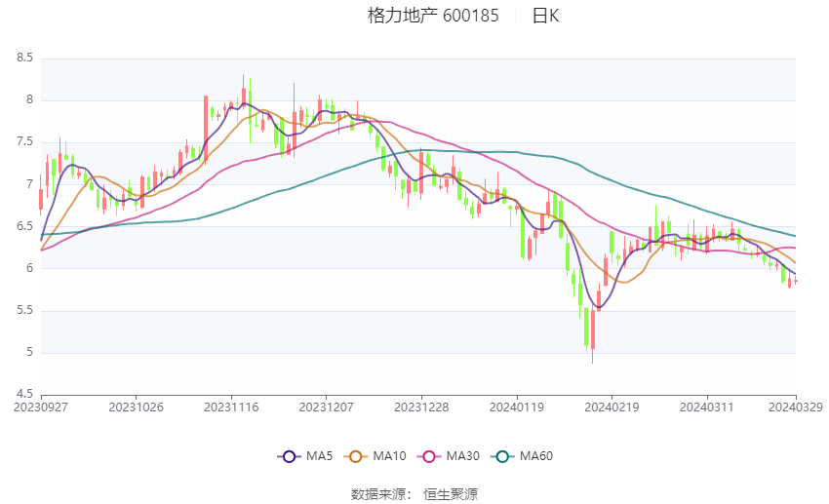The height and width of the screenshot is (504, 829).
Task: Hide the MA30 series via its label
Action: point(462,456)
